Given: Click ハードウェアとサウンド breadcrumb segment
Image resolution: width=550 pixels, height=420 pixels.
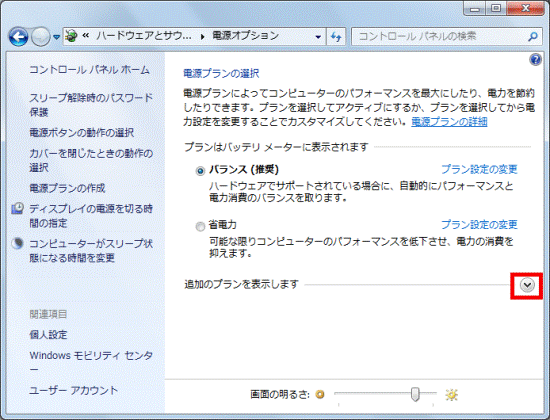Looking at the screenshot, I should coord(144,36).
